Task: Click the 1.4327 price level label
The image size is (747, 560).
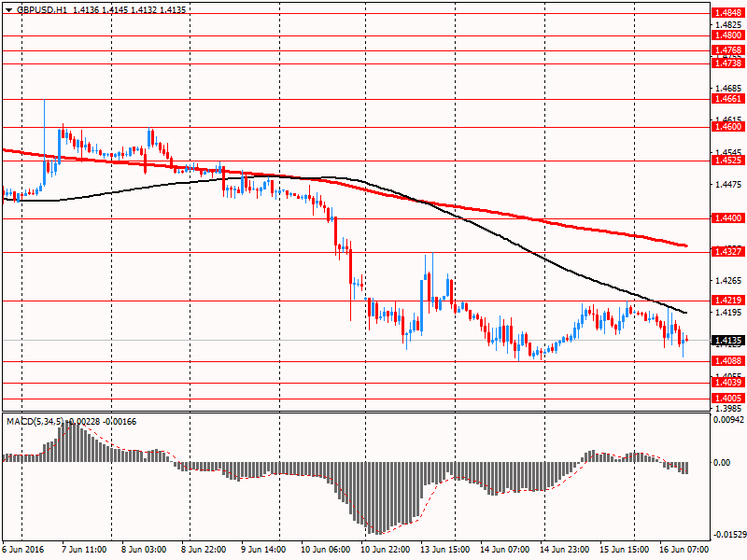Action: [728, 252]
